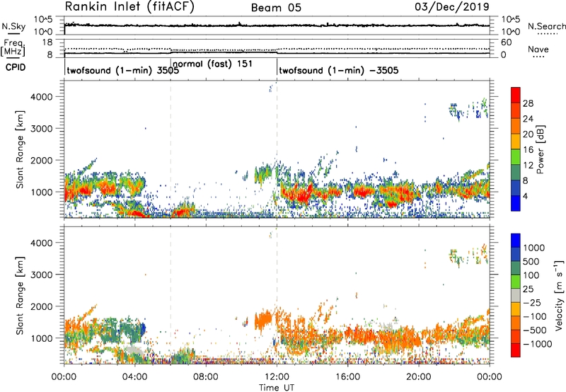
Task: Click the '28' label on the power colorbar
Action: [528, 103]
